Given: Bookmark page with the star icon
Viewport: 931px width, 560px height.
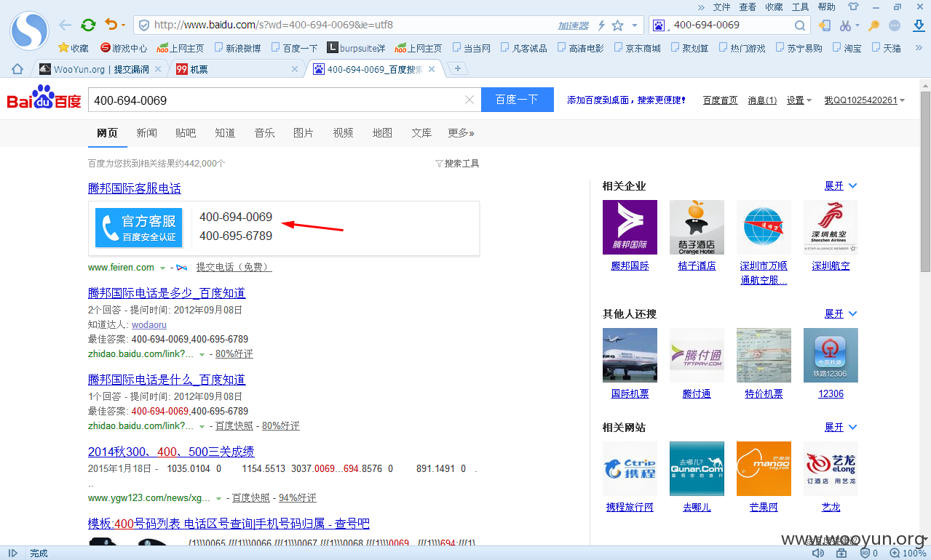Looking at the screenshot, I should point(618,25).
